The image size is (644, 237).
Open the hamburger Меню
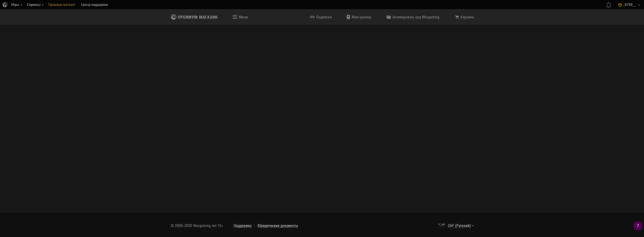coord(240,17)
